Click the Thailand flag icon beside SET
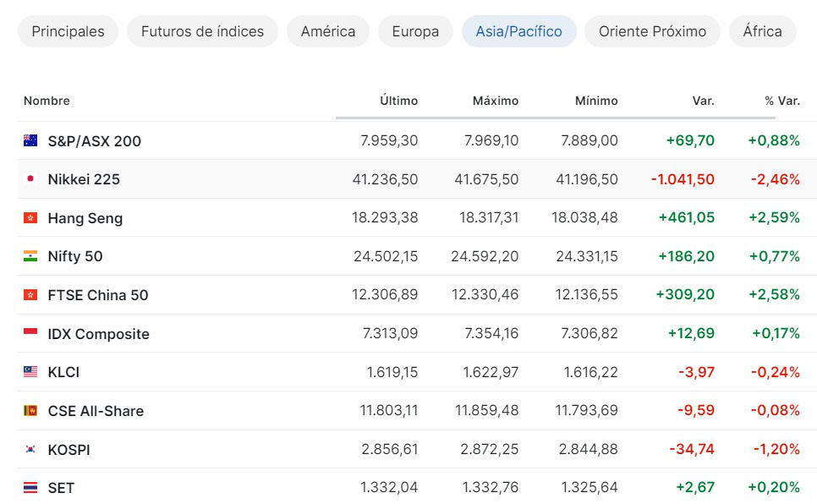This screenshot has width=817, height=504. (30, 487)
